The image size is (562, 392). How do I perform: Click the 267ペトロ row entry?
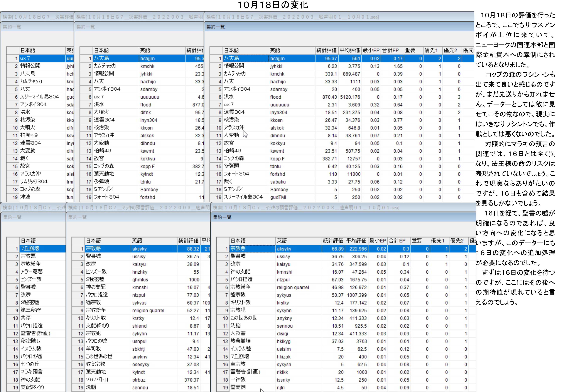point(97,379)
